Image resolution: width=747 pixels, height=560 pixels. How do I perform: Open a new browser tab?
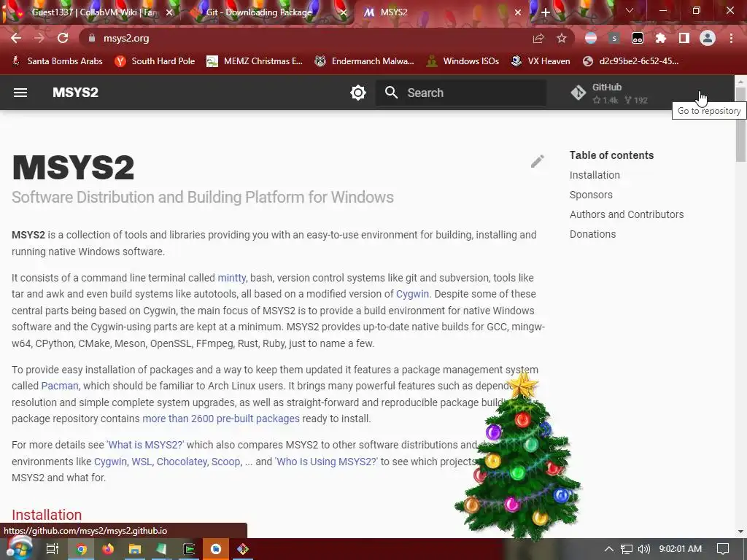(546, 12)
